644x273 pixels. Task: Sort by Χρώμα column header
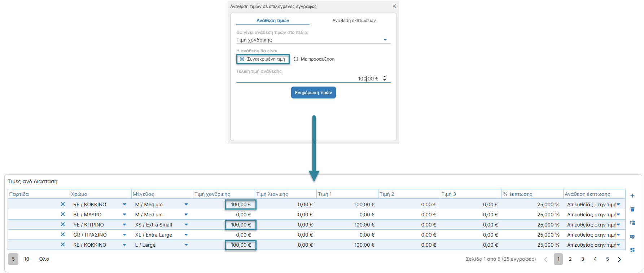[100, 194]
